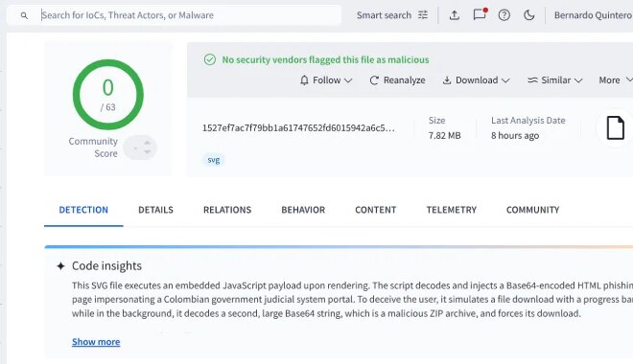Image resolution: width=633 pixels, height=364 pixels.
Task: Switch to the BEHAVIOR tab
Action: pyautogui.click(x=303, y=210)
